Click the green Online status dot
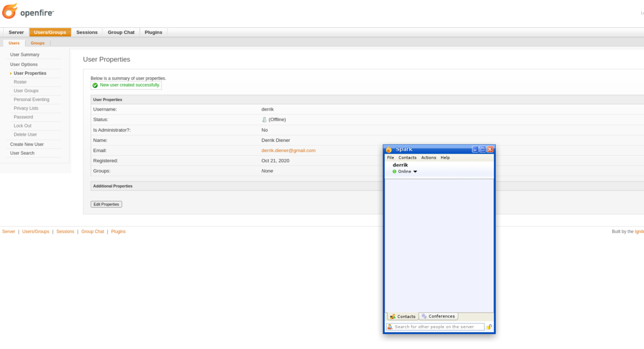This screenshot has height=349, width=644. [x=394, y=172]
